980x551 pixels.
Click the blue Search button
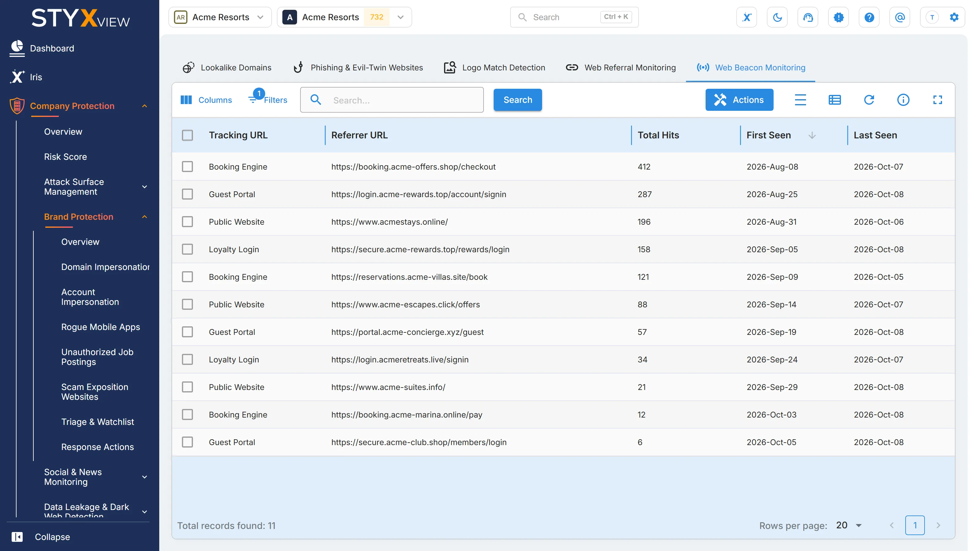[517, 99]
